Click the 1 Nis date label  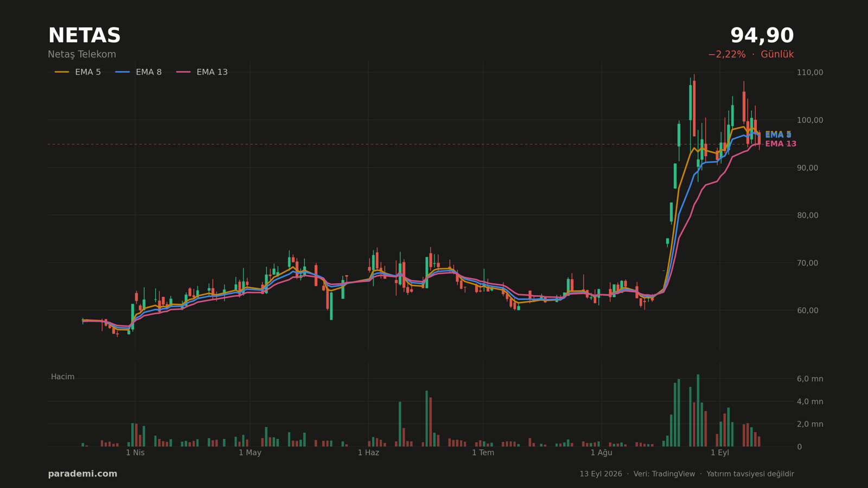coord(135,453)
